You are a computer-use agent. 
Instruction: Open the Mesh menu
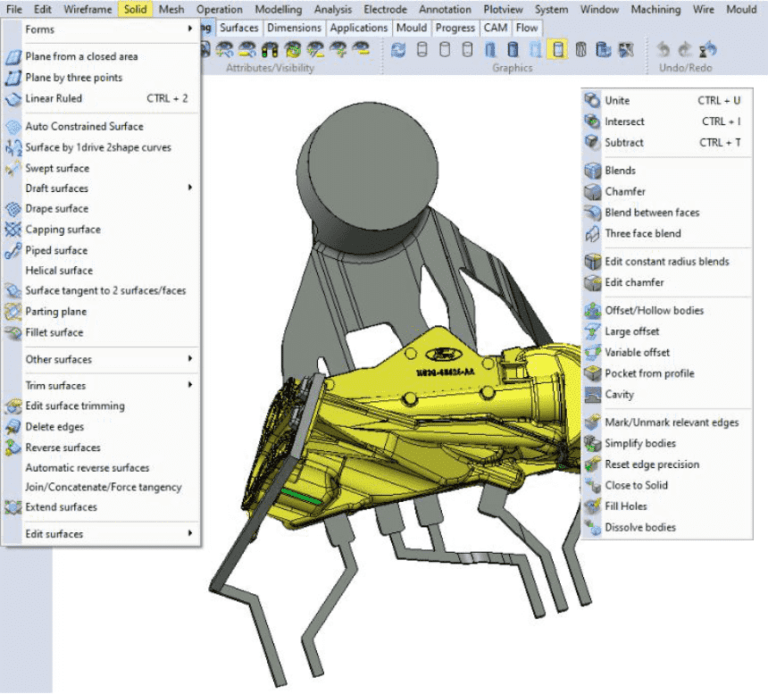pyautogui.click(x=171, y=9)
